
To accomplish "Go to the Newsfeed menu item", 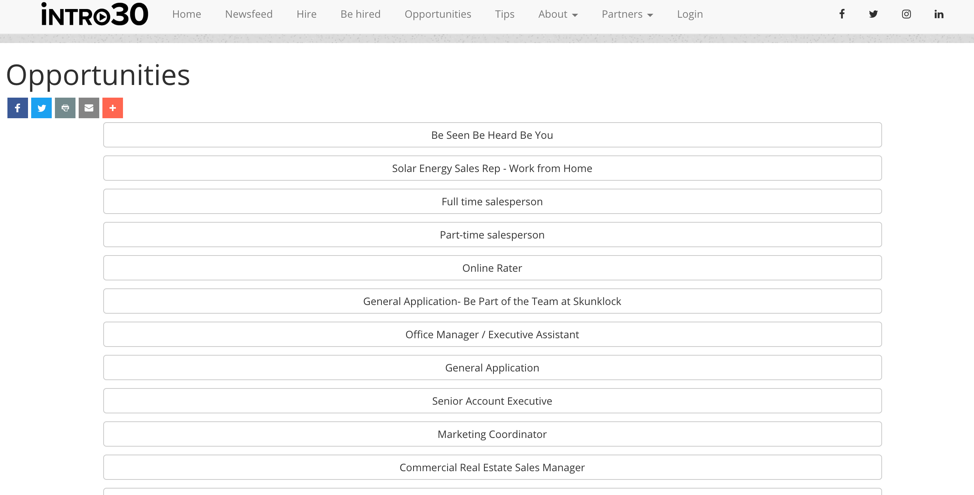I will click(x=248, y=14).
